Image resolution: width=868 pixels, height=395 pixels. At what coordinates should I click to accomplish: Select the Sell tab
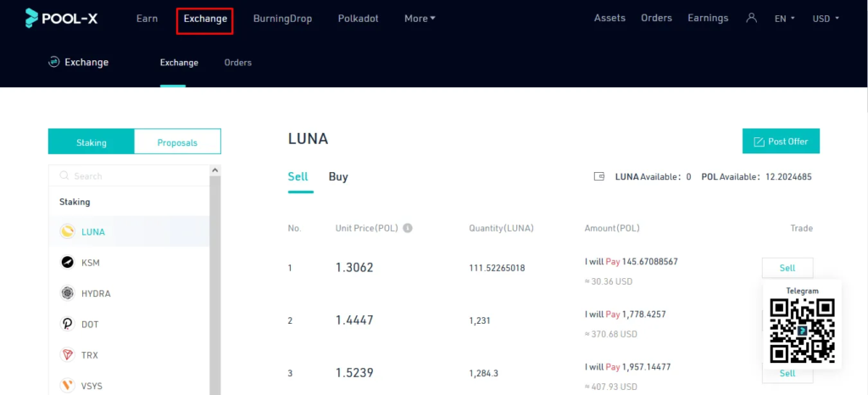[298, 177]
